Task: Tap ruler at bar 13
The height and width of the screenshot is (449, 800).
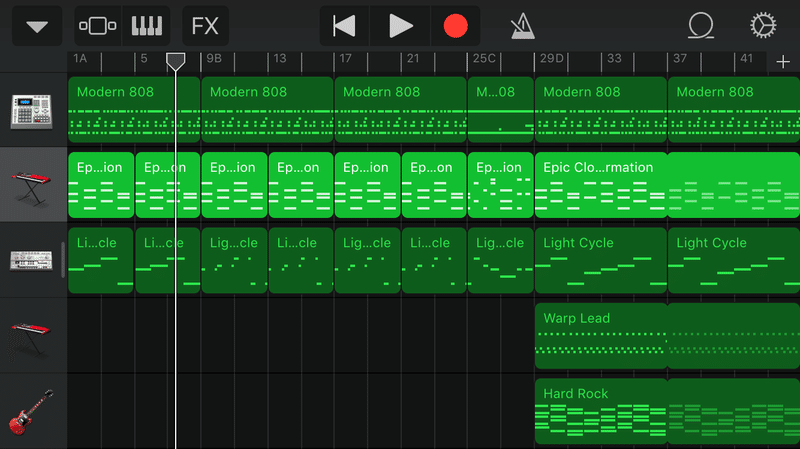Action: 280,59
